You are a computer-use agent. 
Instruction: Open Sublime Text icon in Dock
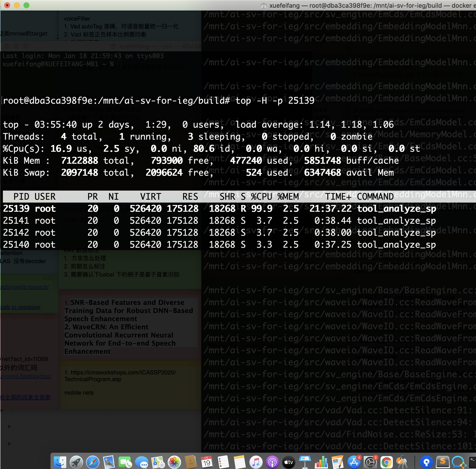442,462
